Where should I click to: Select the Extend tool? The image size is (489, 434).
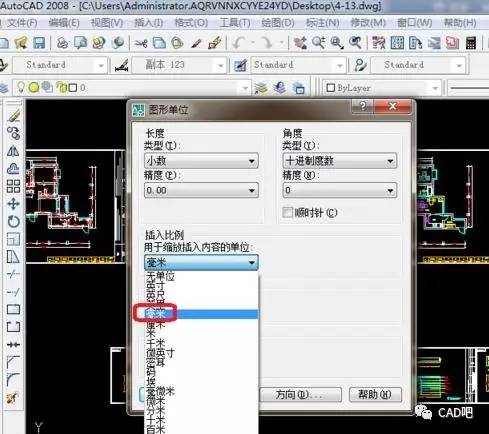14,292
